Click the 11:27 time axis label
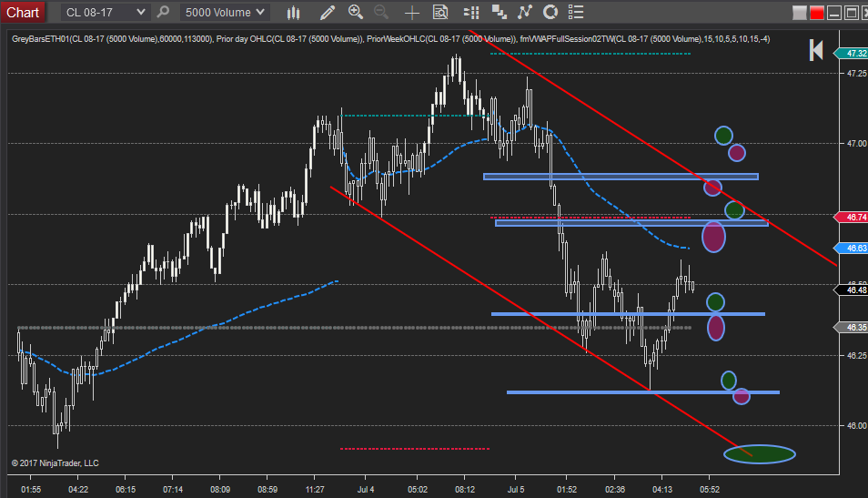 pos(315,490)
